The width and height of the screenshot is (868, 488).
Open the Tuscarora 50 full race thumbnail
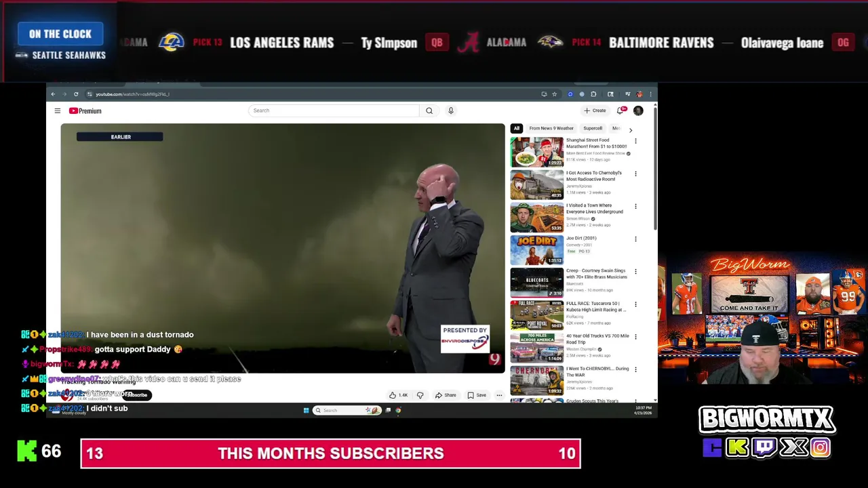(537, 314)
